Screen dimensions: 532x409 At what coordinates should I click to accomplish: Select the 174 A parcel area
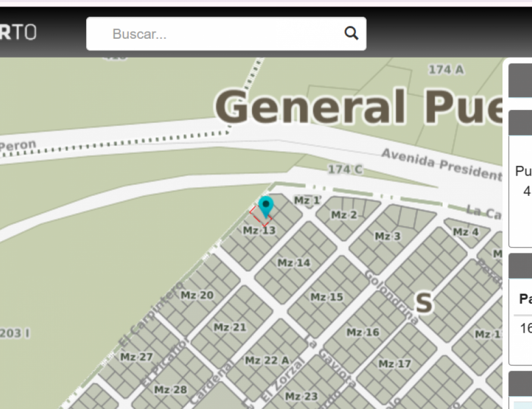[x=446, y=70]
